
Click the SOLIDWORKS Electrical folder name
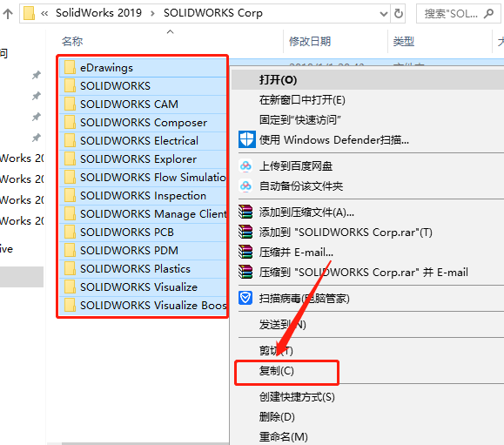pyautogui.click(x=139, y=141)
